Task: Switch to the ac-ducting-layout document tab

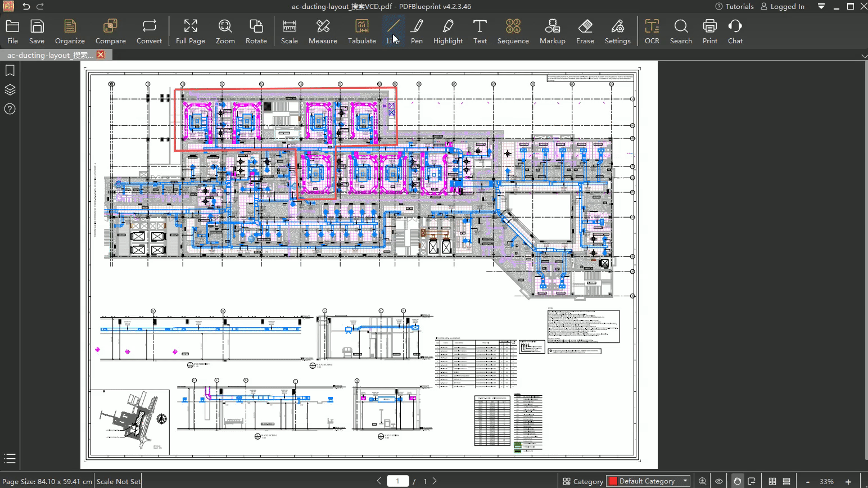Action: click(x=51, y=55)
